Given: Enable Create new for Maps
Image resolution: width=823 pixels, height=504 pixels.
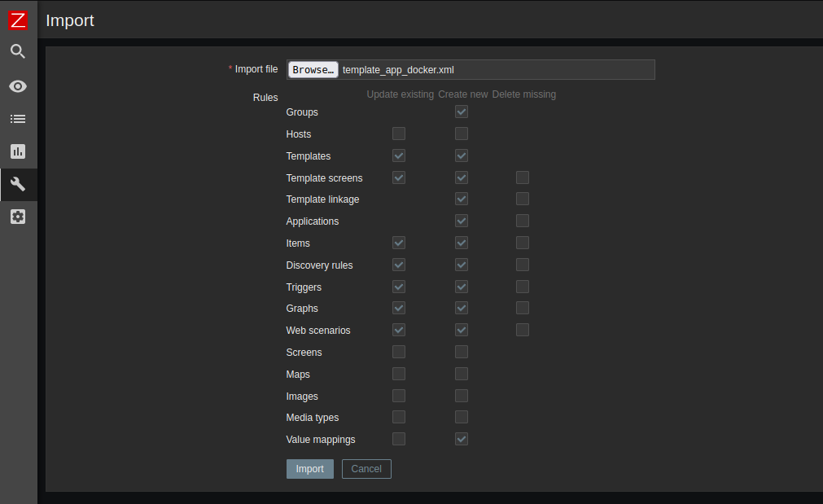Looking at the screenshot, I should 462,373.
